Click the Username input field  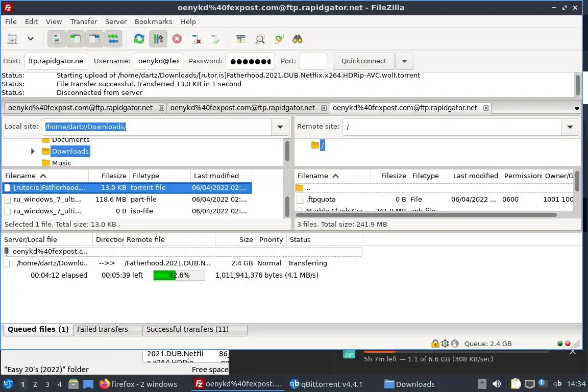(158, 61)
